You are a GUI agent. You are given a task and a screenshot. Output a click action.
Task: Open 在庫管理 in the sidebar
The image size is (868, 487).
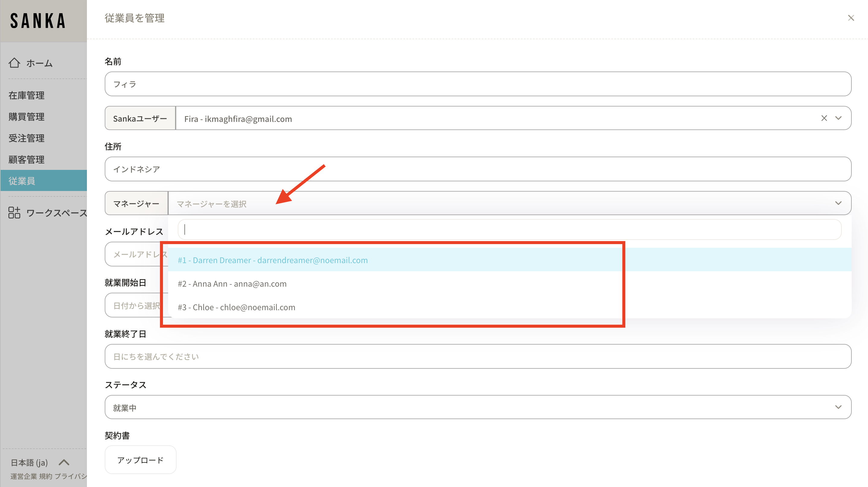(x=26, y=95)
